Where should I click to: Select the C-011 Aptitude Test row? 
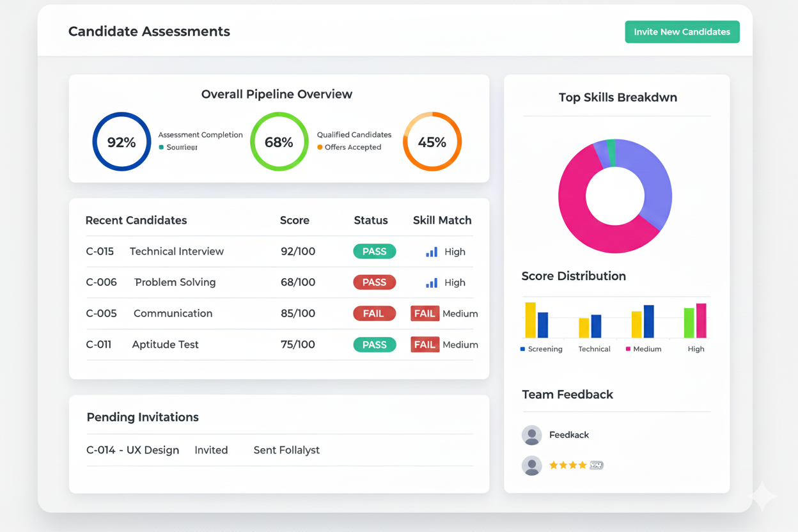[165, 345]
